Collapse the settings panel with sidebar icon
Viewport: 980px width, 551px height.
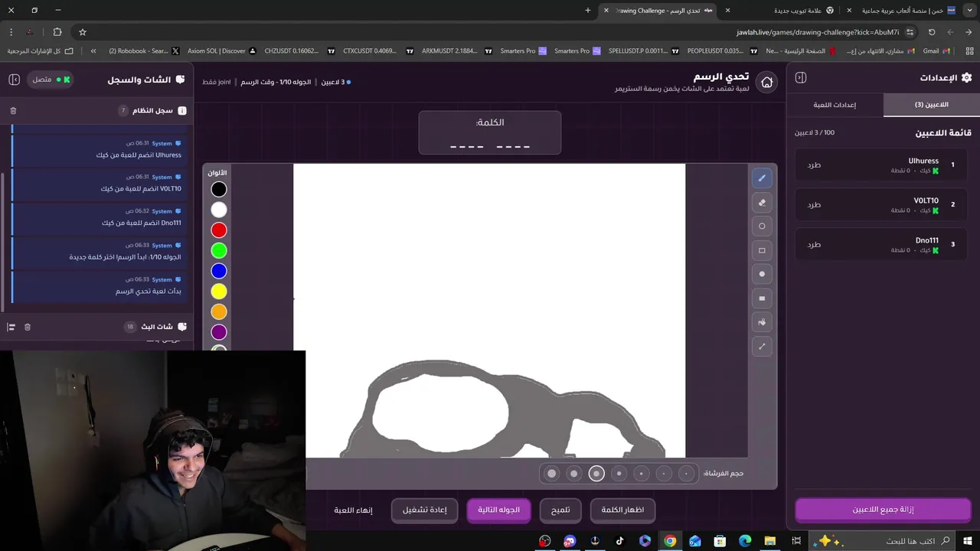click(x=801, y=77)
